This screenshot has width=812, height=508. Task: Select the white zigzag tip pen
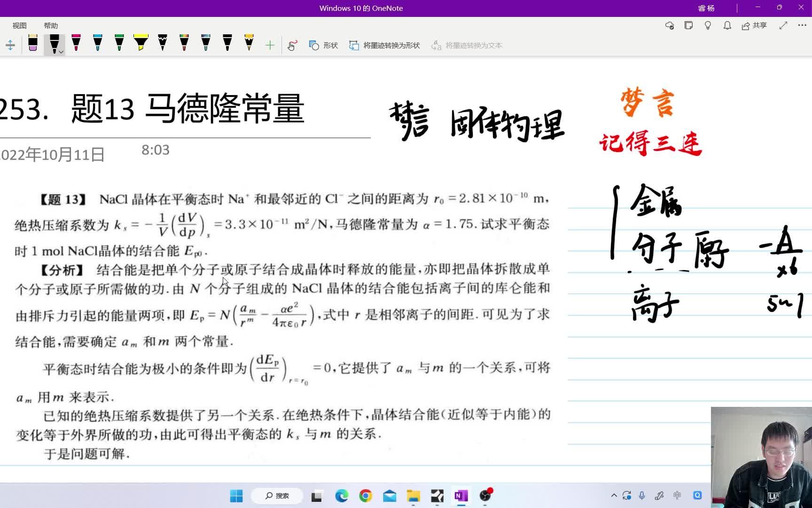[163, 43]
